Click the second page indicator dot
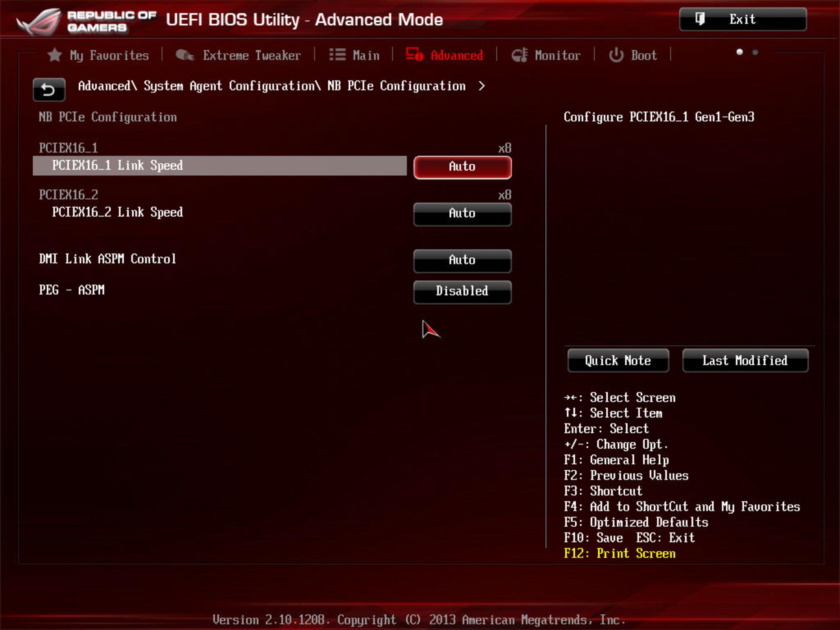 pyautogui.click(x=755, y=52)
